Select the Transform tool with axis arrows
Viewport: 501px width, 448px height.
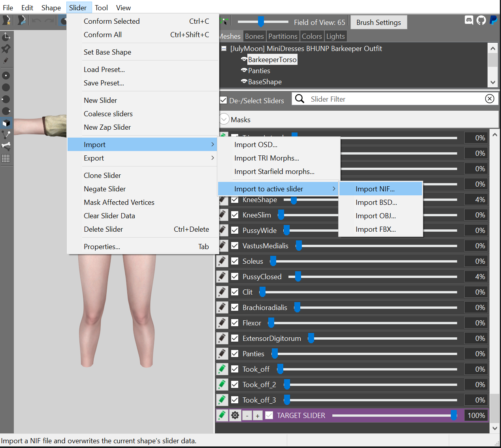[x=6, y=37]
